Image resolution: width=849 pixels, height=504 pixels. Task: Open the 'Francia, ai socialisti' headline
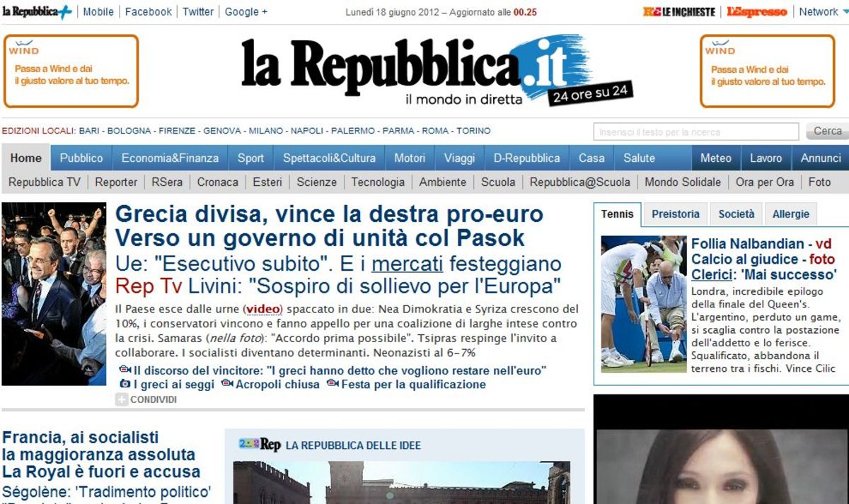click(101, 455)
